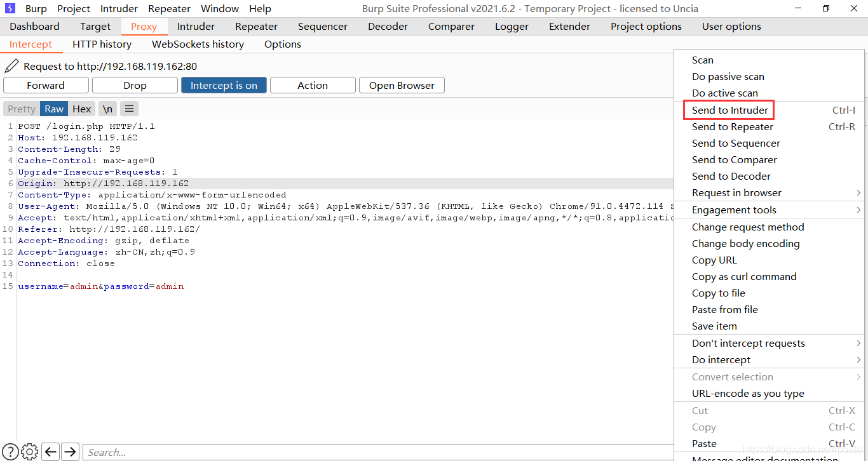This screenshot has width=868, height=461.
Task: Select Paste in context menu
Action: (769, 443)
